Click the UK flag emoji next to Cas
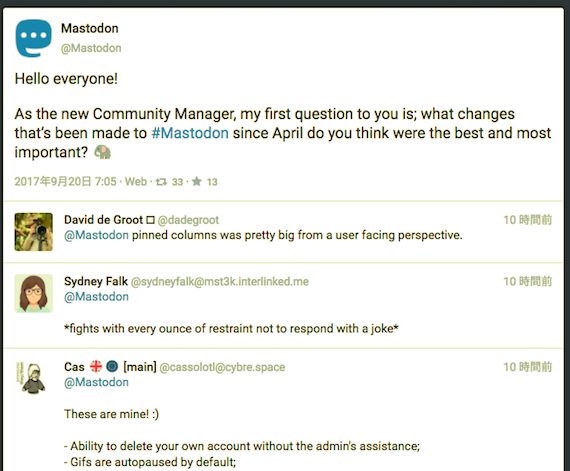Screen dimensions: 570x471 96,366
